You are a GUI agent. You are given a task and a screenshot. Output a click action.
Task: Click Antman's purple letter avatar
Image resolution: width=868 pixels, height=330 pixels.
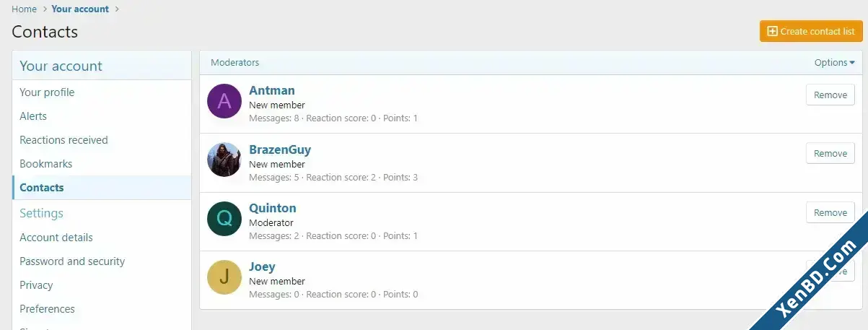click(x=224, y=100)
